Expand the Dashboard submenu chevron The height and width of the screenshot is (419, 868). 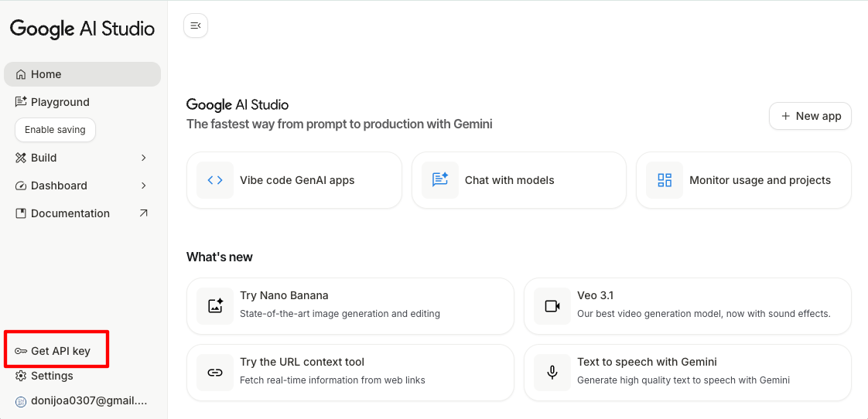[143, 186]
